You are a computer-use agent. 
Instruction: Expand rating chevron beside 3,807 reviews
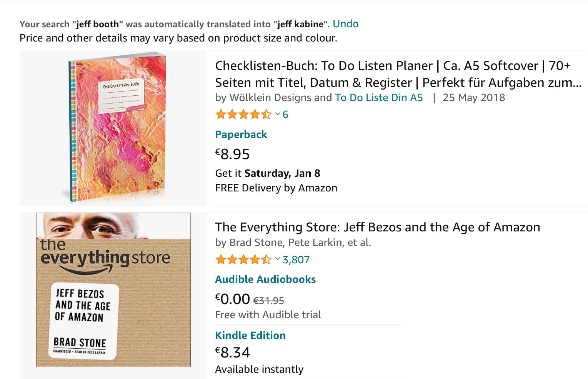278,259
